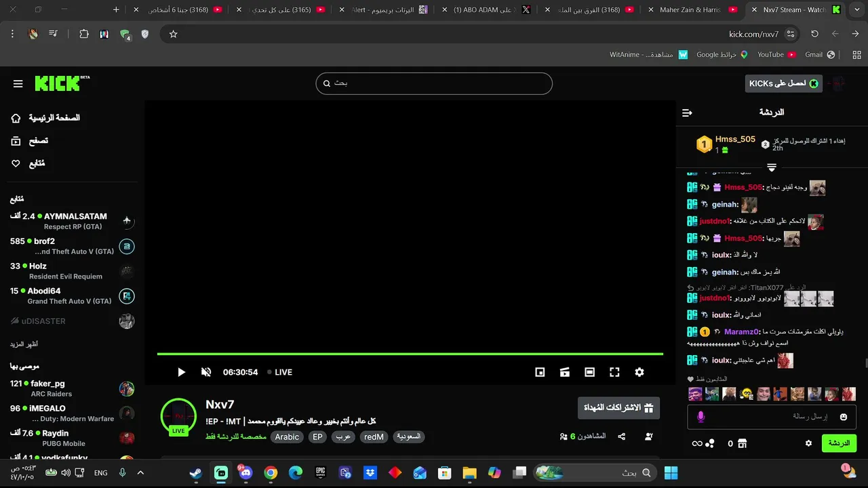The height and width of the screenshot is (488, 868).
Task: Click the الاشتراكات المُهداة gift subs button
Action: click(x=618, y=408)
